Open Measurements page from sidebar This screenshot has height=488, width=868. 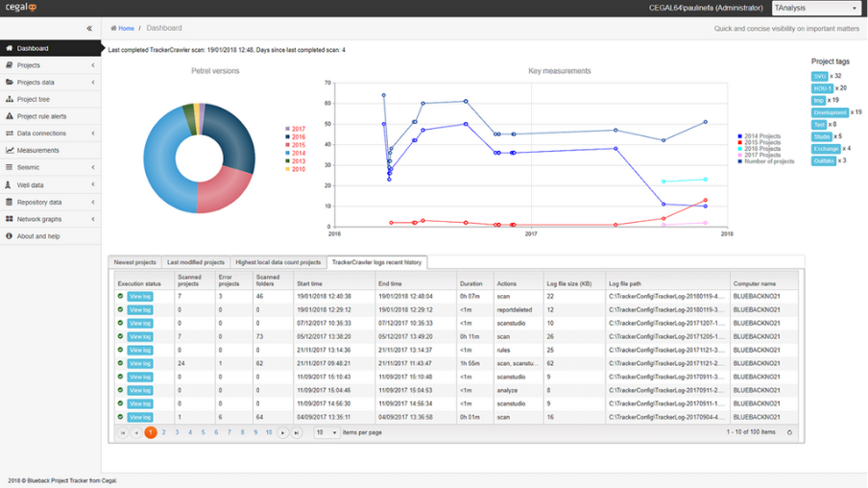pos(37,150)
